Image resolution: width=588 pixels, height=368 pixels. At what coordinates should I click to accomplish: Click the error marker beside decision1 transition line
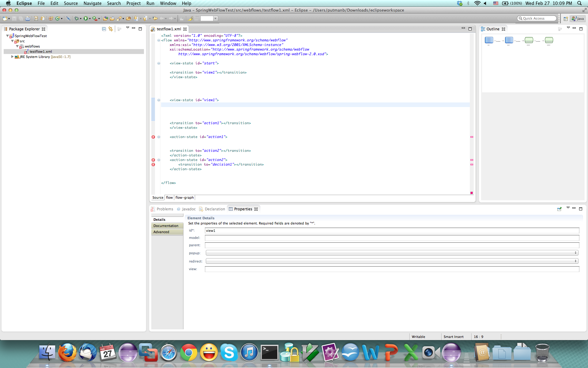153,164
